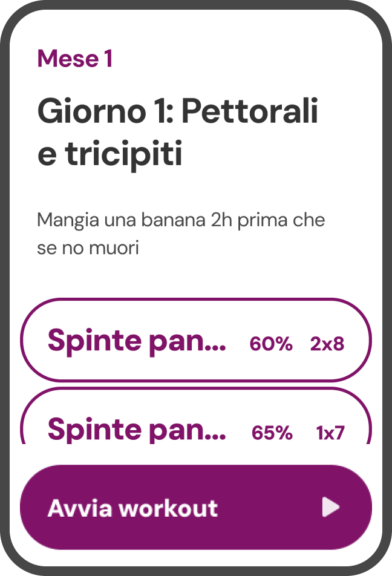Screen dimensions: 392x576
Task: Click the 1x7 sets and reps value
Action: point(330,433)
